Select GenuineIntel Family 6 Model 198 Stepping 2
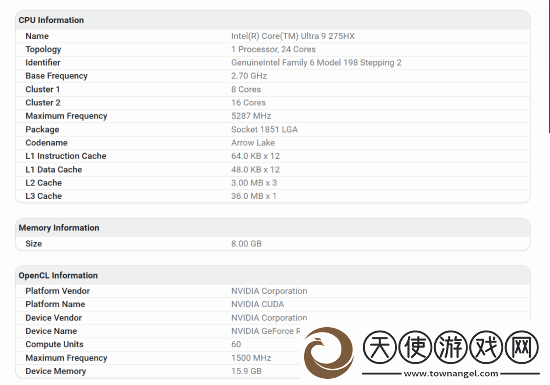Screen dimensions: 550x385 pos(316,63)
